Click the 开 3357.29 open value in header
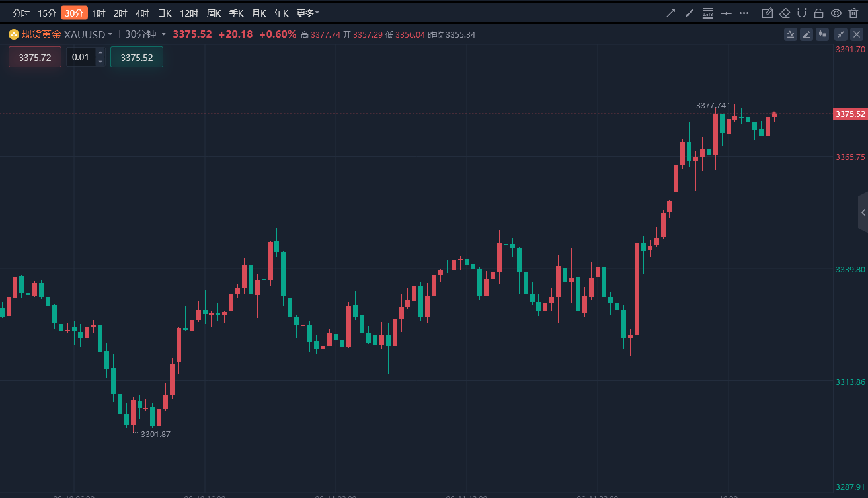 (x=362, y=34)
